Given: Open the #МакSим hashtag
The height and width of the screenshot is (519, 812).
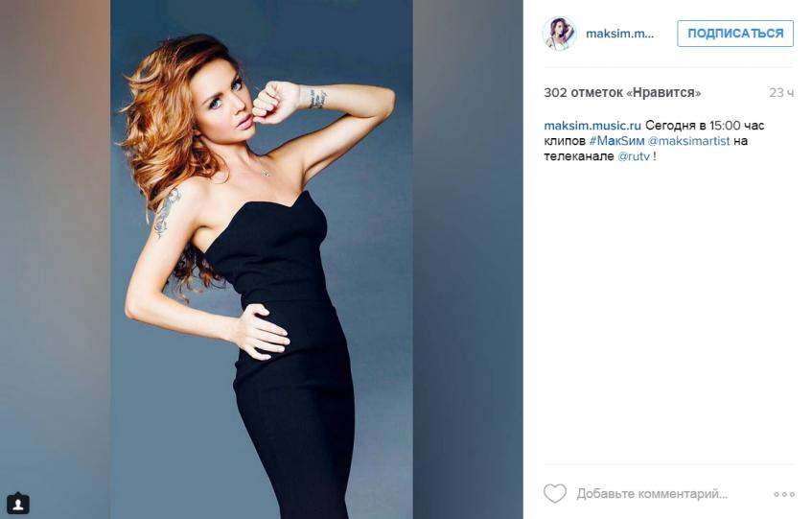Looking at the screenshot, I should pos(616,141).
